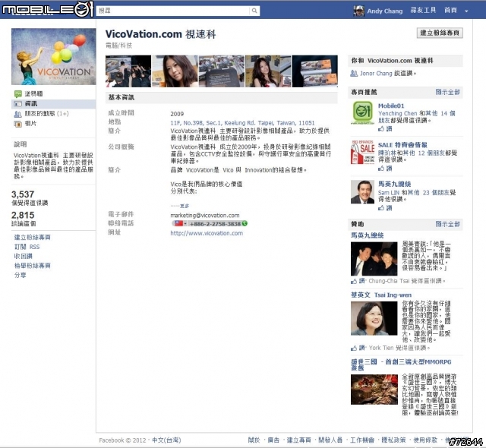The width and height of the screenshot is (486, 448).
Task: Click thumbs-up 讚 icon beside Chung-Chia Tsai
Action: [354, 281]
